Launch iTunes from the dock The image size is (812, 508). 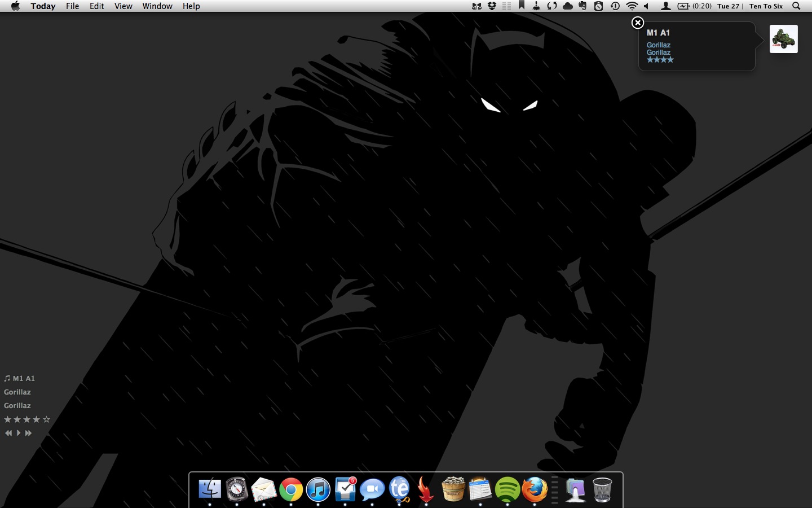[318, 489]
